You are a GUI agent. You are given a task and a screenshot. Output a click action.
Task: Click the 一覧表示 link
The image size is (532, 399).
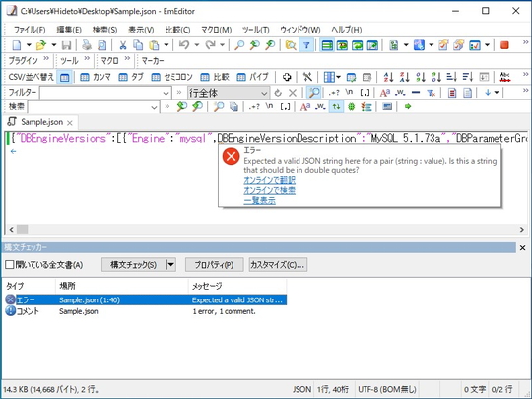click(x=259, y=201)
